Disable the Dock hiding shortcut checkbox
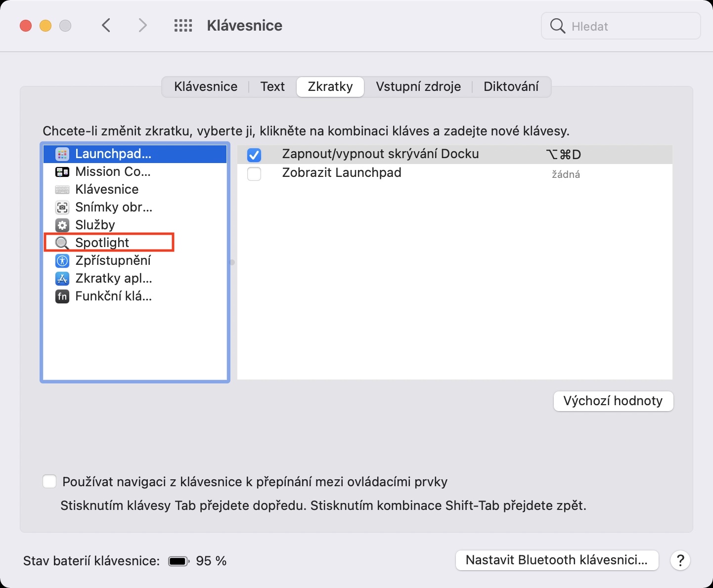The image size is (713, 588). coord(254,155)
